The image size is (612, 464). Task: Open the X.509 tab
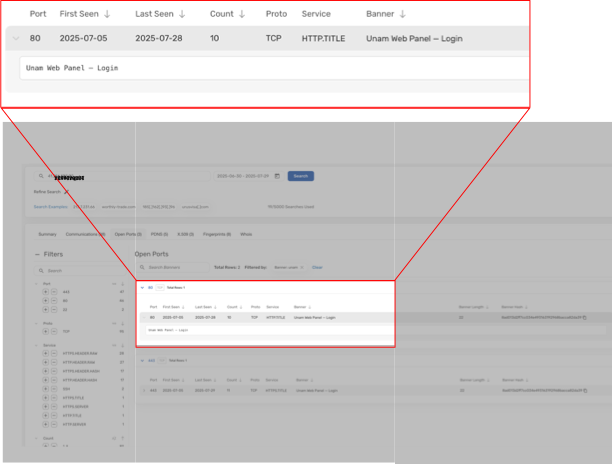185,234
